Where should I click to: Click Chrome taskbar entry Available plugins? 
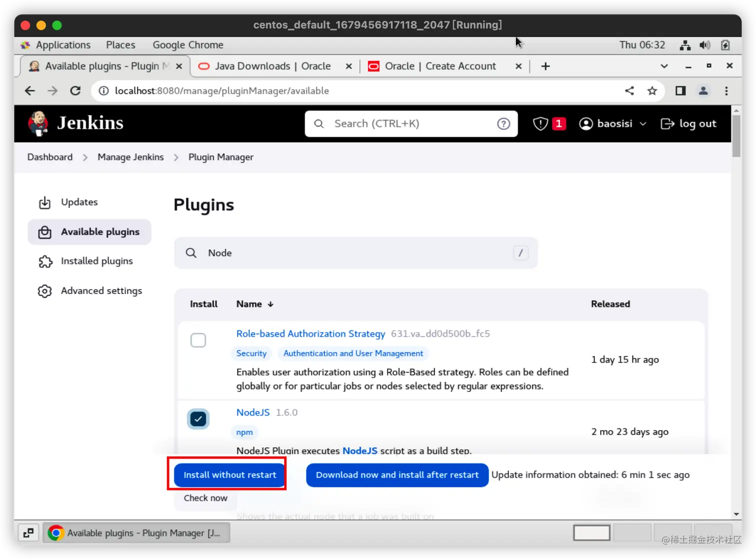136,533
